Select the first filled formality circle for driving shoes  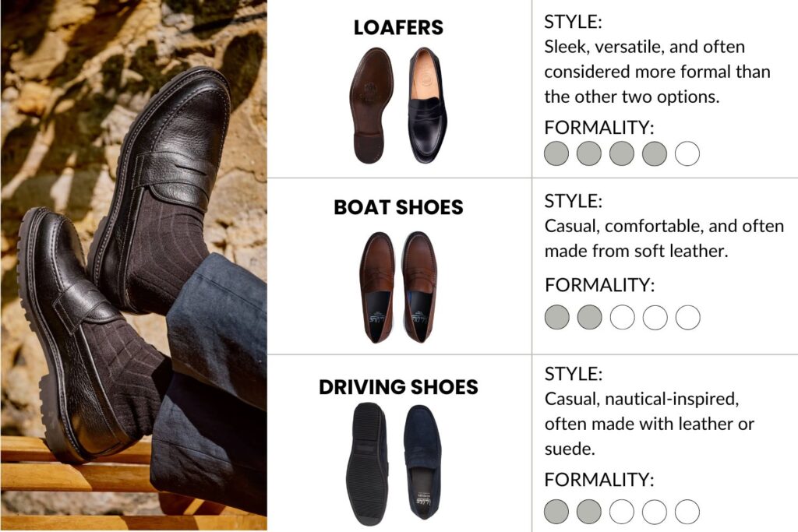(x=556, y=511)
